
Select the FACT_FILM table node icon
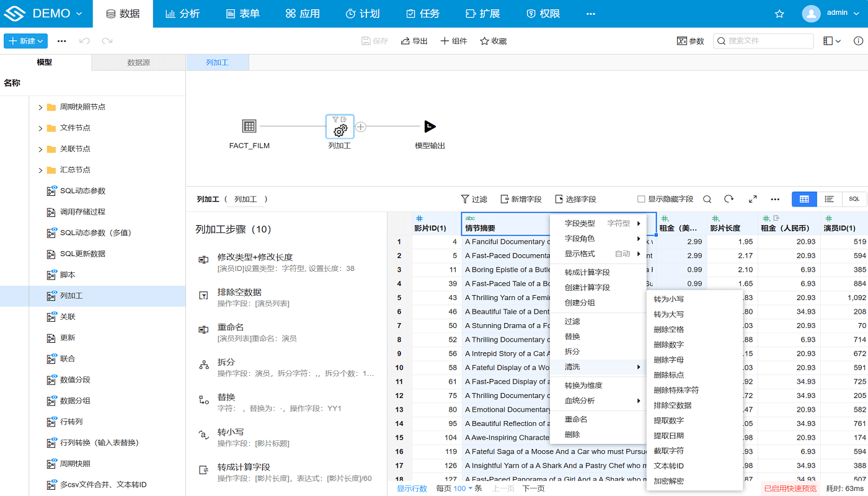pos(249,126)
